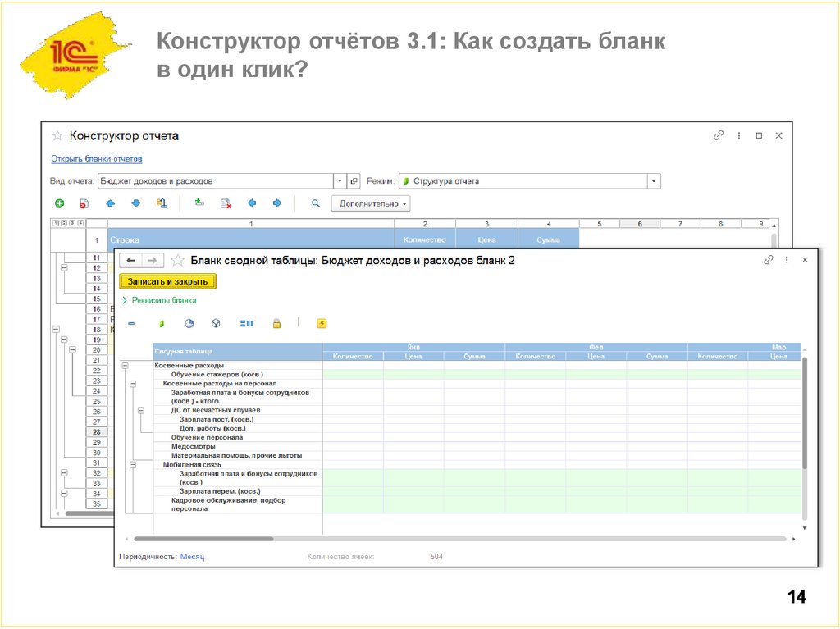Click the yellow lightning bolt icon
This screenshot has width=840, height=629.
(x=322, y=324)
